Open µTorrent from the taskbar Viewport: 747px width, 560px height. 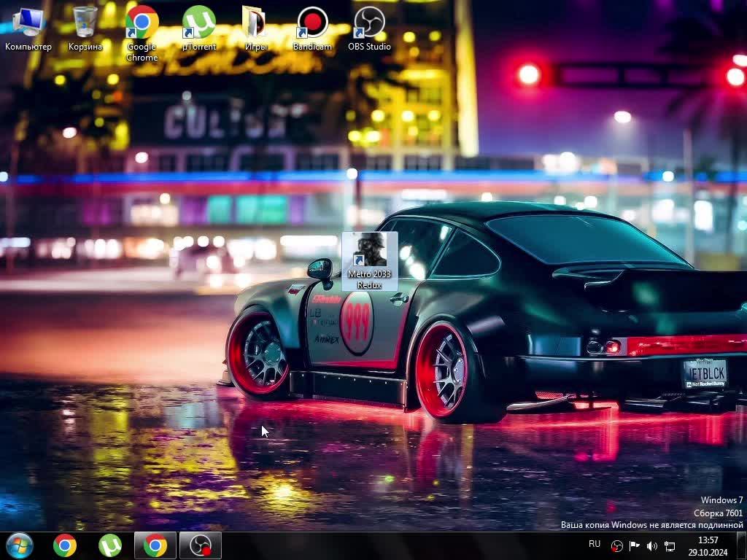(x=110, y=545)
